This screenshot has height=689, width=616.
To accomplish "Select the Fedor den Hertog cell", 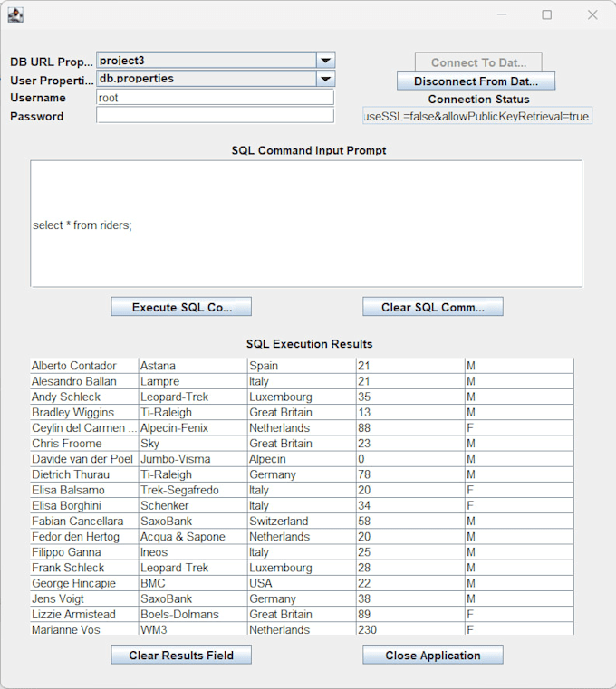I will [84, 537].
